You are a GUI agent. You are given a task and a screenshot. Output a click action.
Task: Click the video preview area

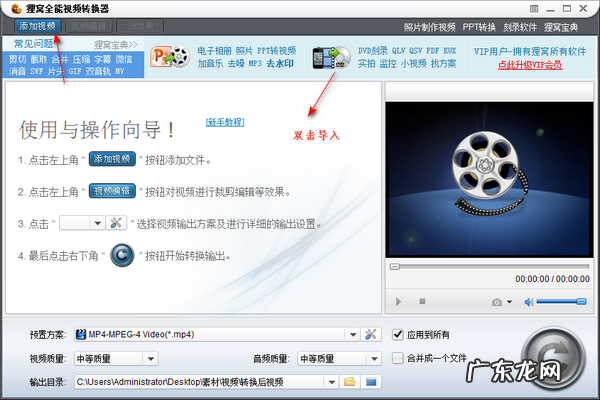[x=489, y=179]
